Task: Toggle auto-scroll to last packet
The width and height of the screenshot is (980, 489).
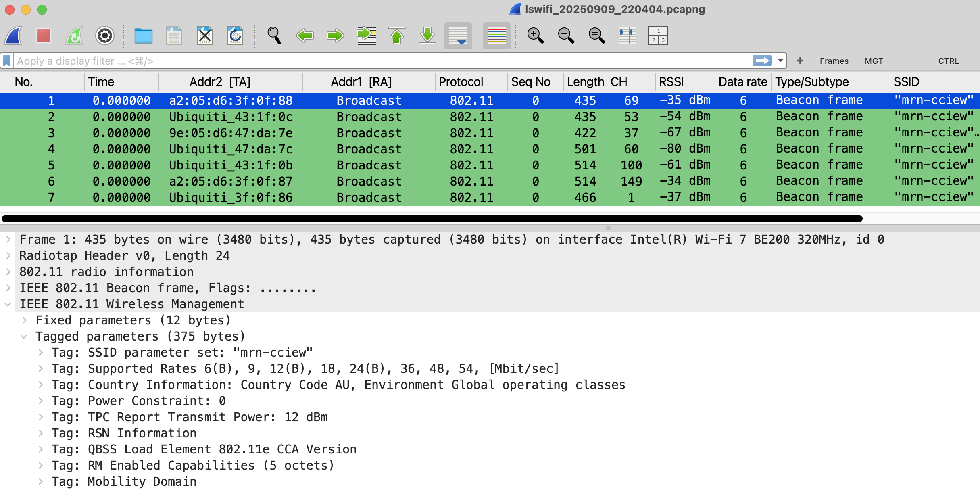Action: [458, 36]
